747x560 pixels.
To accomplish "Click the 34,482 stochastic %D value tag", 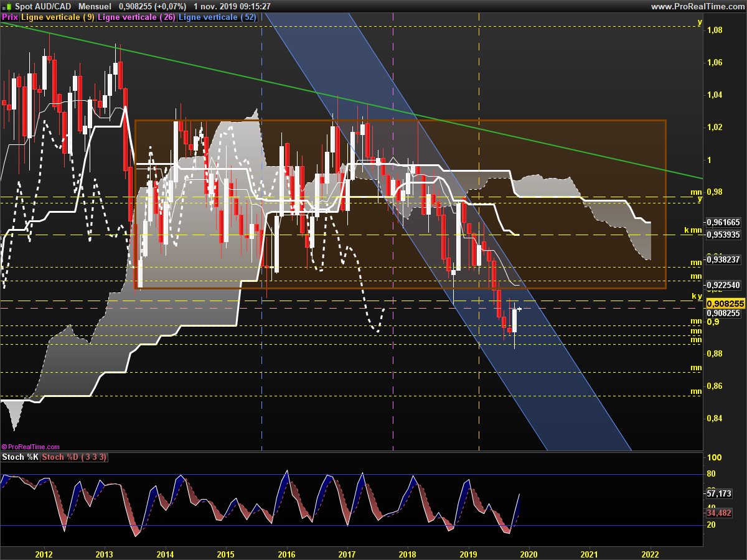I will [x=720, y=513].
